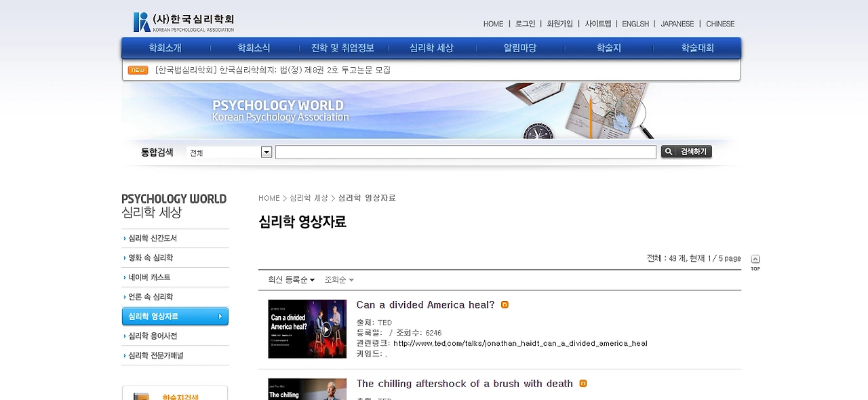Select 영화 속 심리학 in the sidebar
The width and height of the screenshot is (868, 400).
coord(154,258)
